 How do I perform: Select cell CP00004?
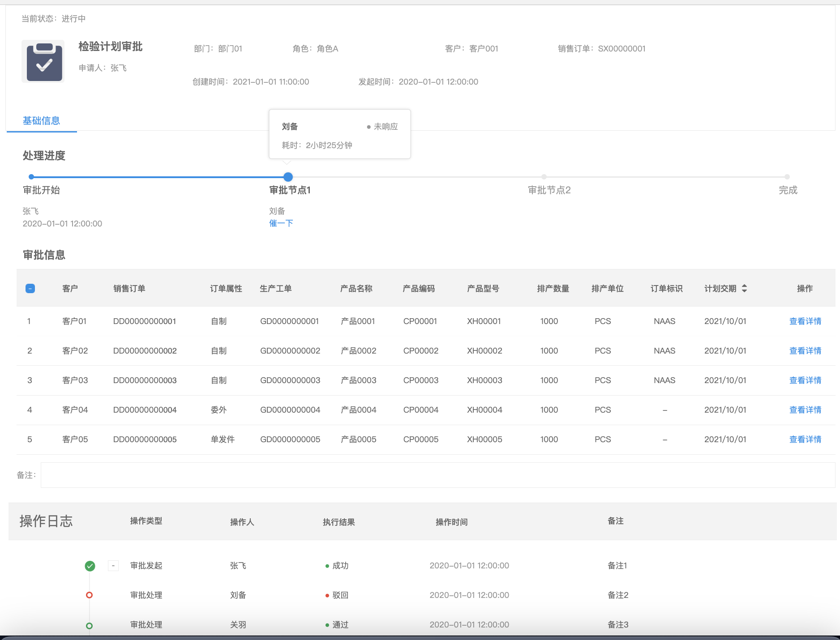[421, 410]
